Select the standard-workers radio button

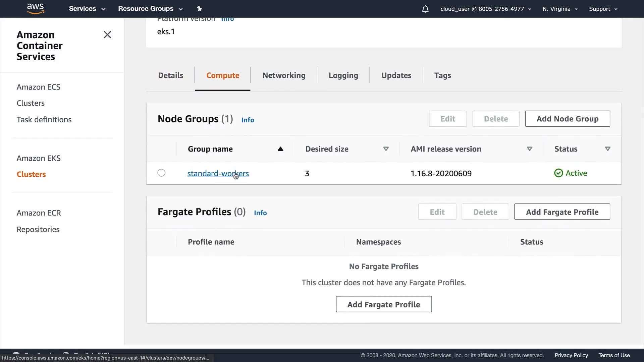click(x=161, y=173)
